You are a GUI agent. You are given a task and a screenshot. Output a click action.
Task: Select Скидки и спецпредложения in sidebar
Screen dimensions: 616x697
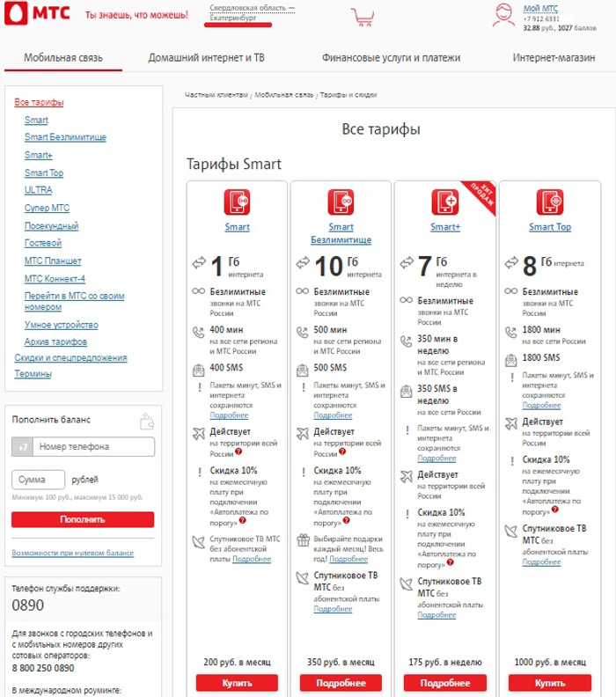pyautogui.click(x=70, y=357)
